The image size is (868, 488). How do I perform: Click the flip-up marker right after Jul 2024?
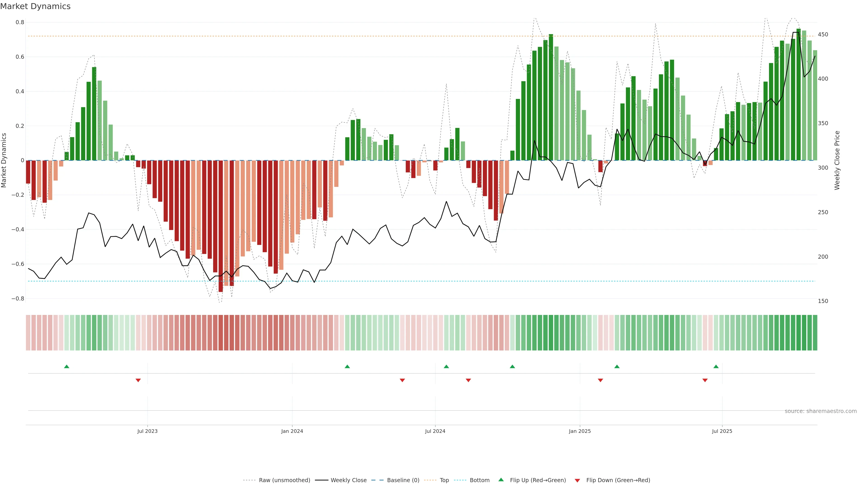[446, 366]
